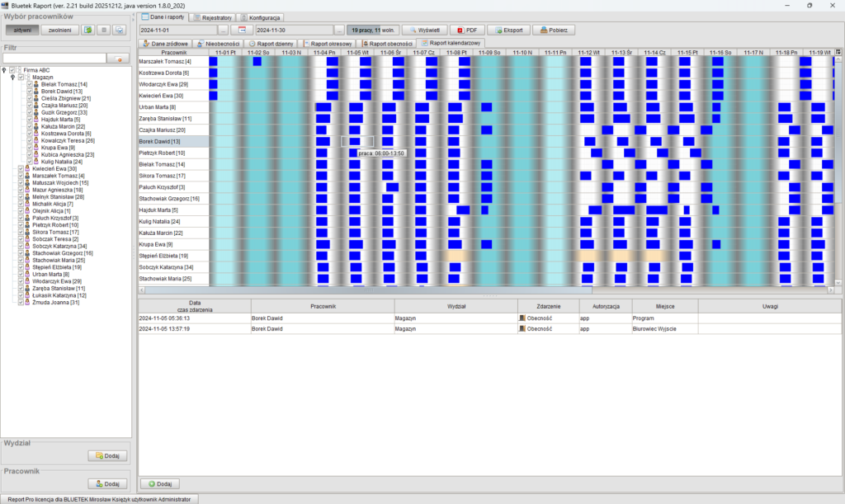The width and height of the screenshot is (845, 504).
Task: Click Pobierz to download data
Action: pos(553,30)
